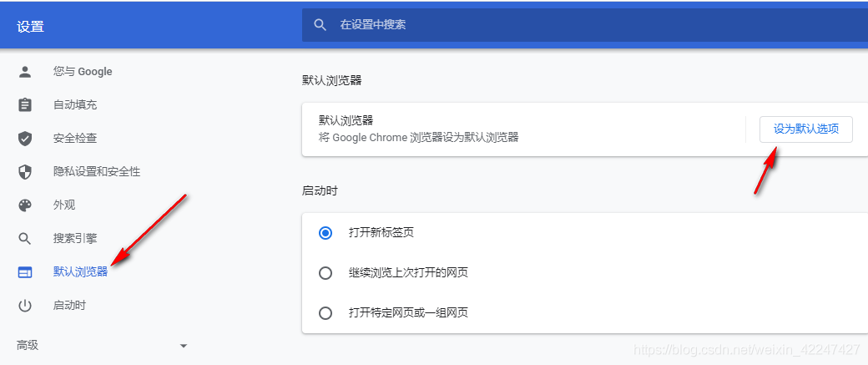This screenshot has width=868, height=365.
Task: Click the shield check icon for 安全检查
Action: click(25, 139)
